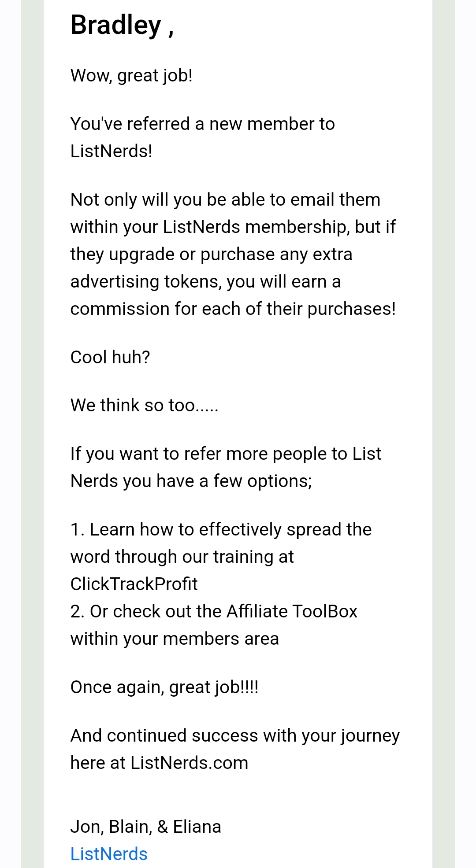Image resolution: width=476 pixels, height=868 pixels.
Task: Tap the "Jon, Blain, & Eliana" signature
Action: (x=146, y=827)
